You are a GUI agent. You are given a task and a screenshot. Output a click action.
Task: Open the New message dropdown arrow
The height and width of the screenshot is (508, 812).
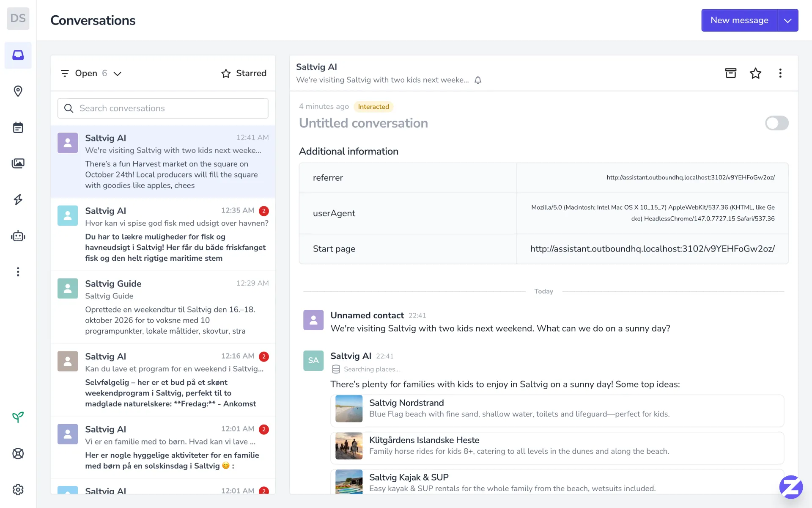(x=788, y=20)
